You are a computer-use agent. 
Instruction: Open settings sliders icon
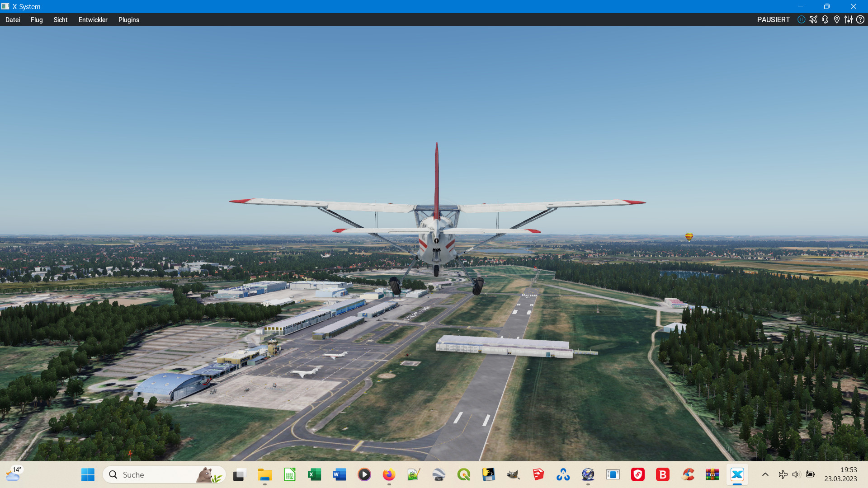tap(849, 19)
